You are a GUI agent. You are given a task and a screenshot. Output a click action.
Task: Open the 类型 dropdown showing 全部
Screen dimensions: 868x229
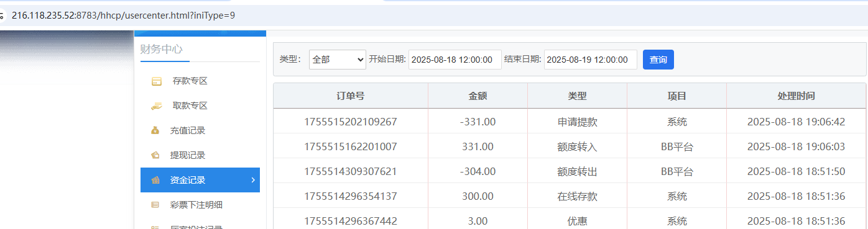point(338,60)
